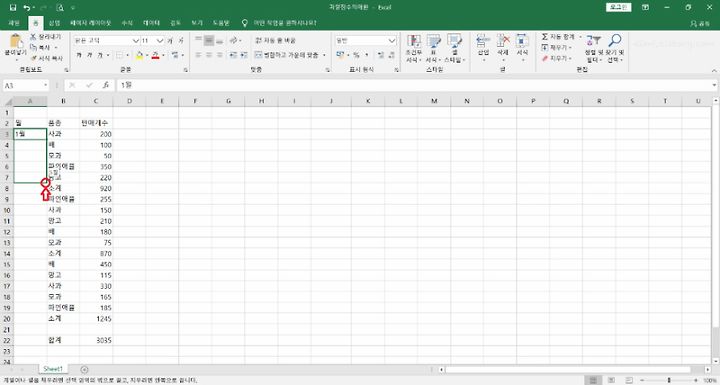Switch to the Review tab
720x385 pixels.
coord(175,23)
